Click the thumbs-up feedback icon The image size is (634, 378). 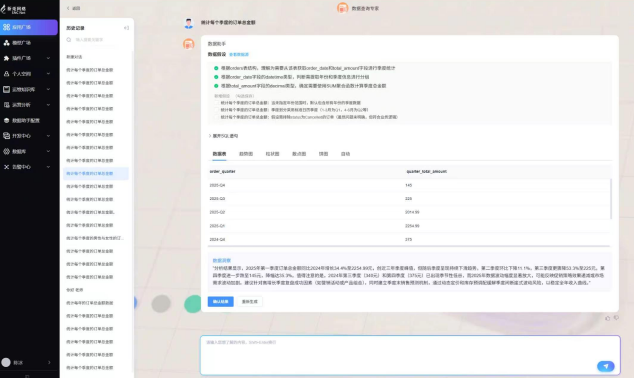coord(607,318)
